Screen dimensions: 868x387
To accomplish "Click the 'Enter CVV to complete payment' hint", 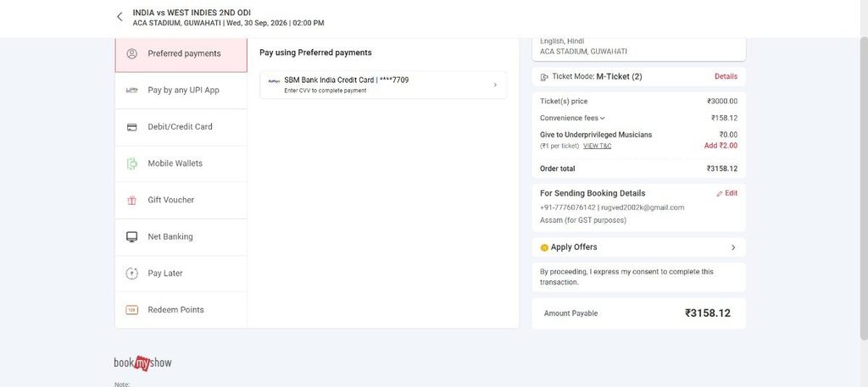I will [x=325, y=91].
